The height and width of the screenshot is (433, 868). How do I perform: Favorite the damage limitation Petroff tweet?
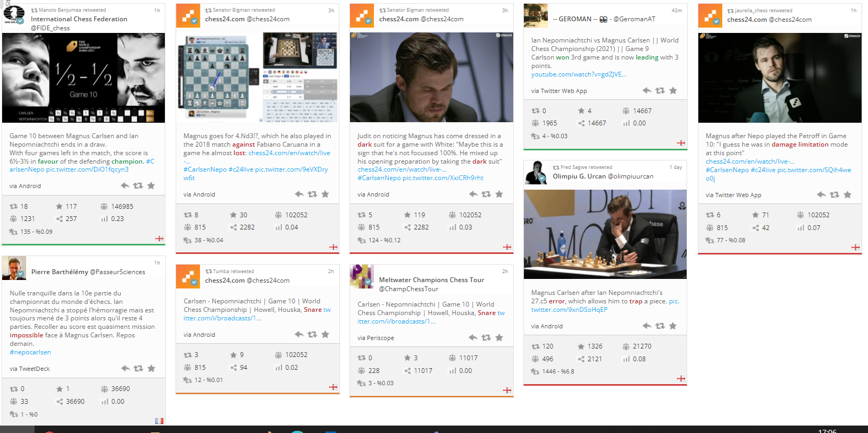point(847,194)
